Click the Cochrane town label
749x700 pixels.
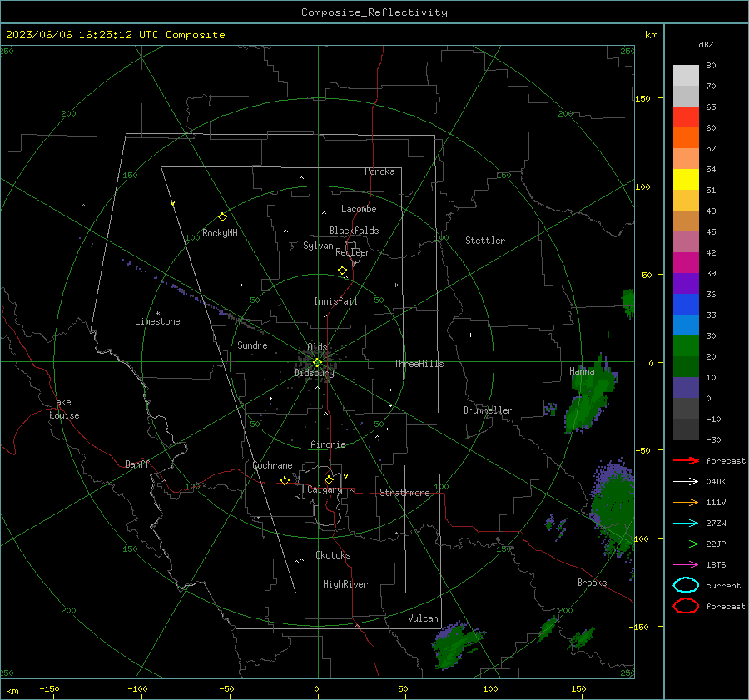tap(272, 465)
